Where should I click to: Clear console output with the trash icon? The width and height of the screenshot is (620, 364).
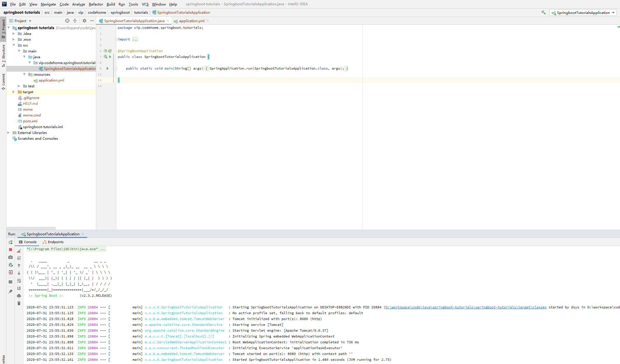tap(19, 303)
